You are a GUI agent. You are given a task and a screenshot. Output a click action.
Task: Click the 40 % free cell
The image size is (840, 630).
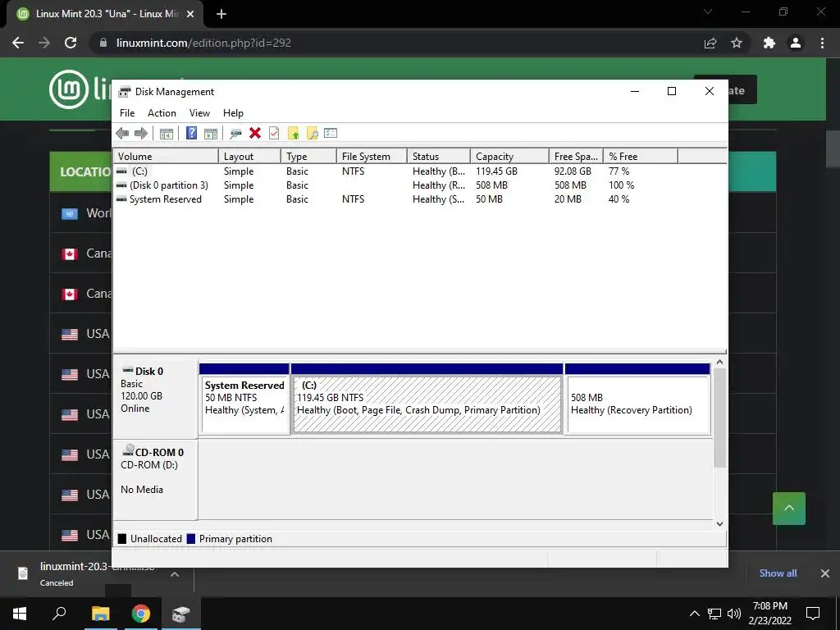pos(619,199)
